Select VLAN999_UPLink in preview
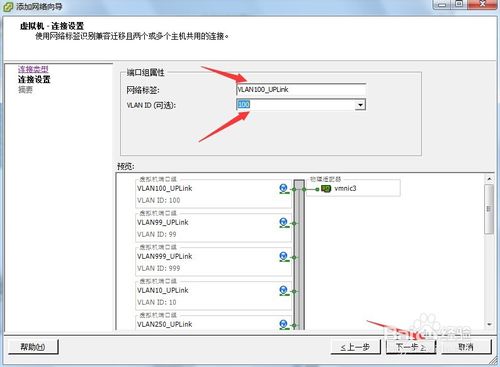This screenshot has width=500, height=367. click(165, 256)
